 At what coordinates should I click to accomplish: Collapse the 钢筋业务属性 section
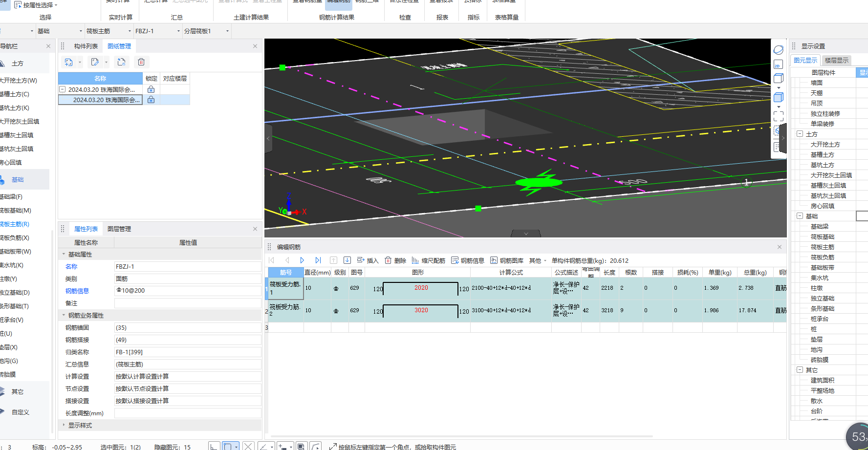[x=64, y=315]
